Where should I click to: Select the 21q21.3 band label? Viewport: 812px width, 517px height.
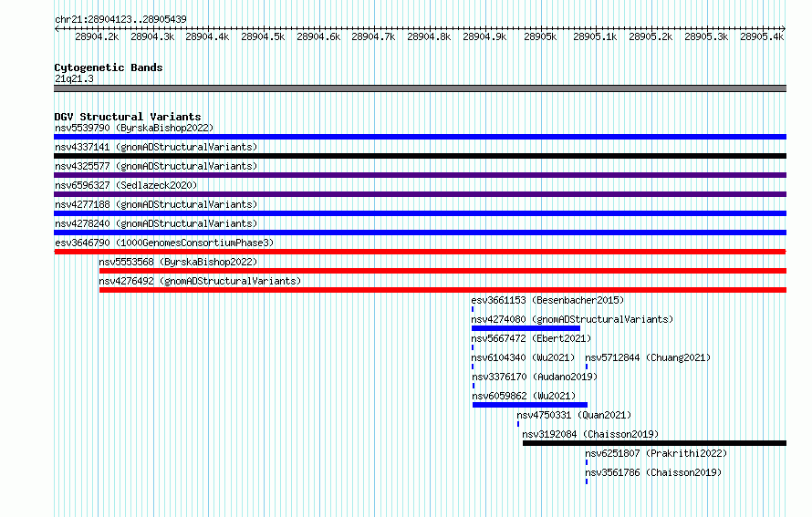[74, 78]
